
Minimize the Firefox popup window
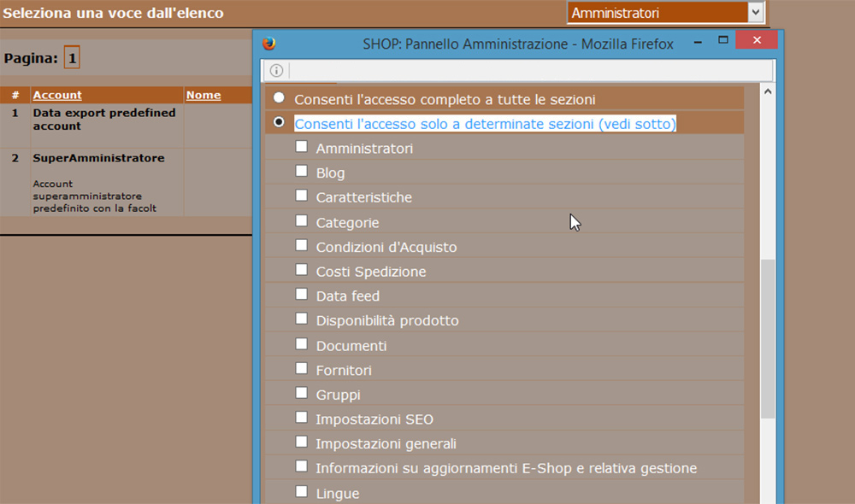pos(698,42)
